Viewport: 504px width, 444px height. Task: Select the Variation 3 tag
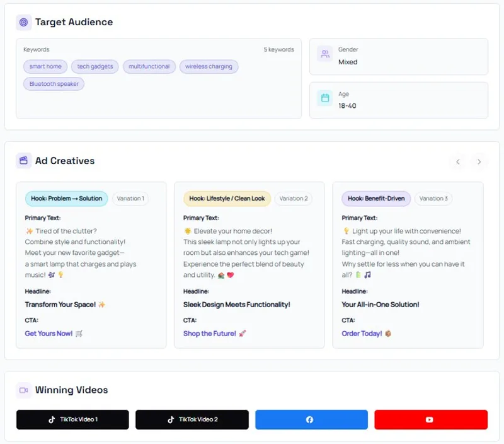(x=433, y=199)
